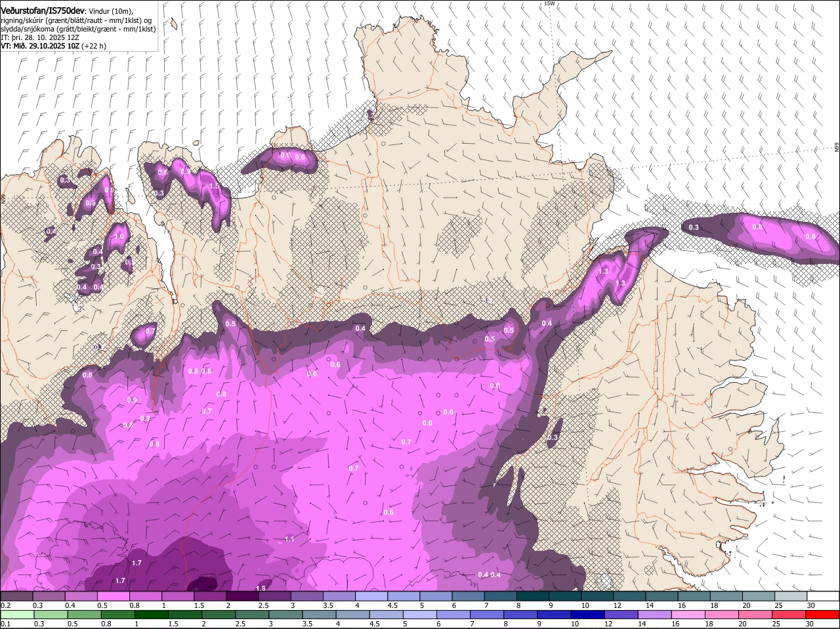Select the pink rain swatch labeled 18
Image resolution: width=840 pixels, height=629 pixels.
[x=722, y=614]
